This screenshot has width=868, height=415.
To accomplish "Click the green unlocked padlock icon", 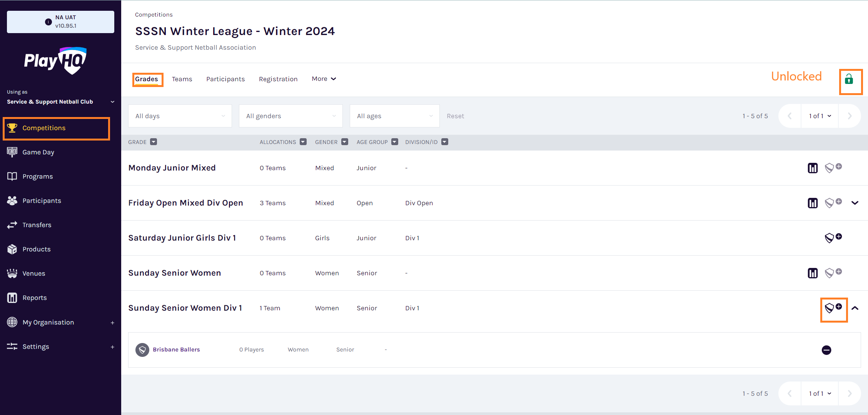I will [x=849, y=79].
